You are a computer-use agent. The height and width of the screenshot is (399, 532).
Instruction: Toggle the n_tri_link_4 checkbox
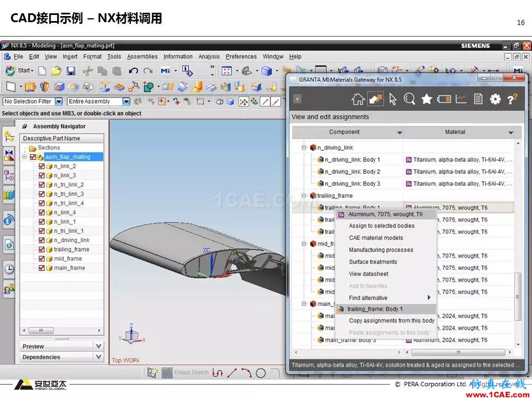point(42,203)
